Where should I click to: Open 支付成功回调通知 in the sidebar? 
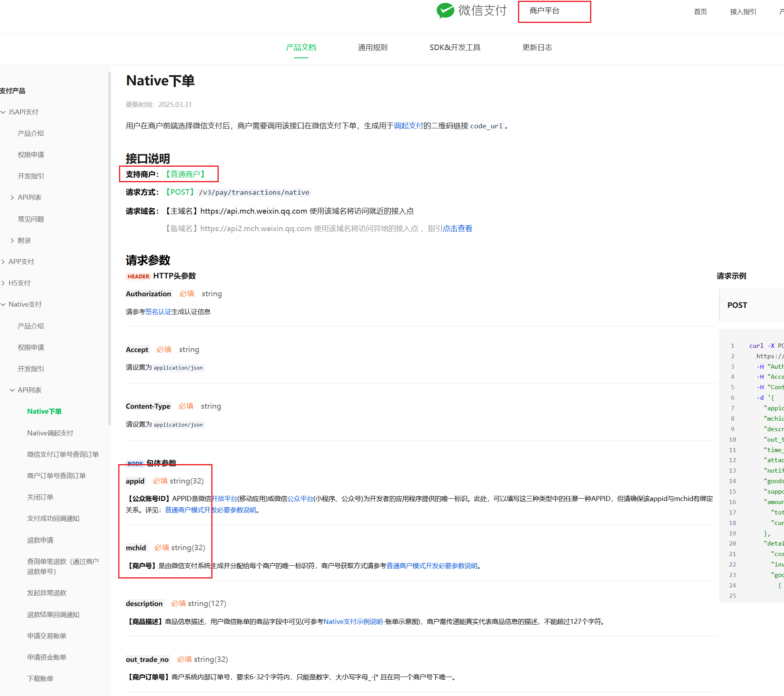point(53,518)
